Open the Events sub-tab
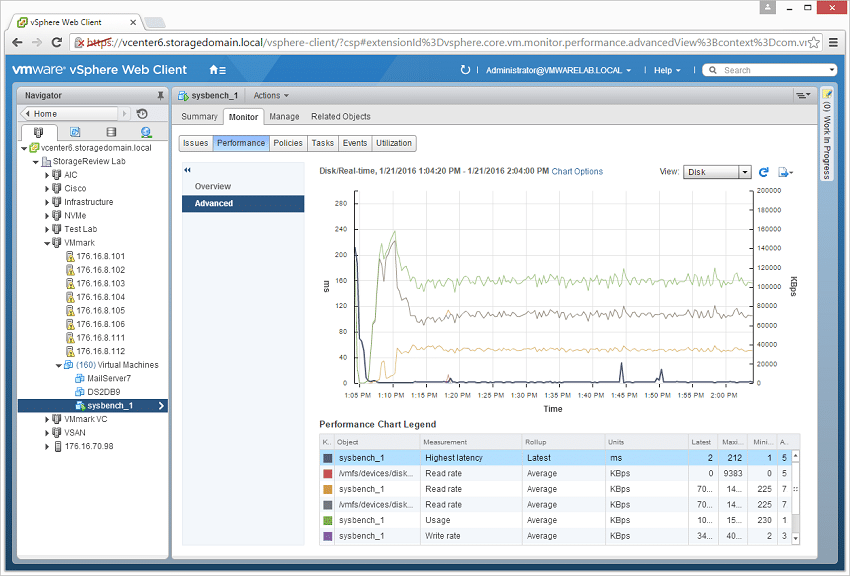850x576 pixels. coord(355,143)
